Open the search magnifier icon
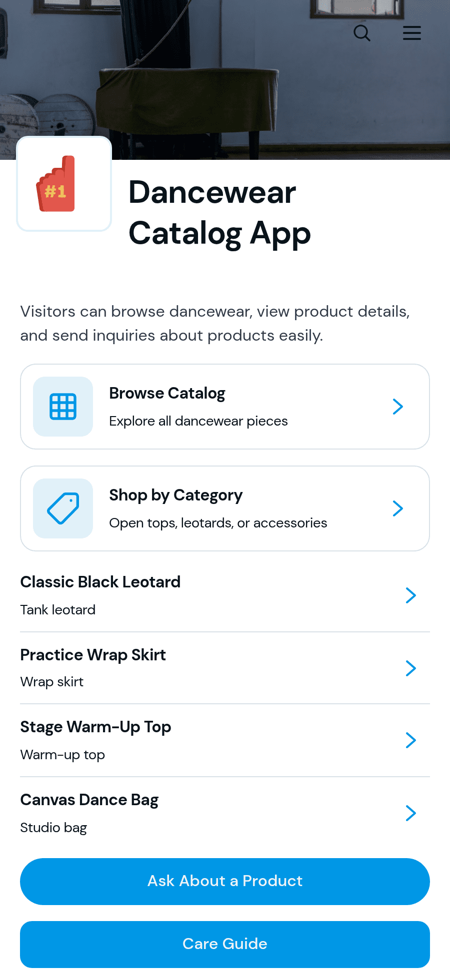The width and height of the screenshot is (450, 980). 362,33
